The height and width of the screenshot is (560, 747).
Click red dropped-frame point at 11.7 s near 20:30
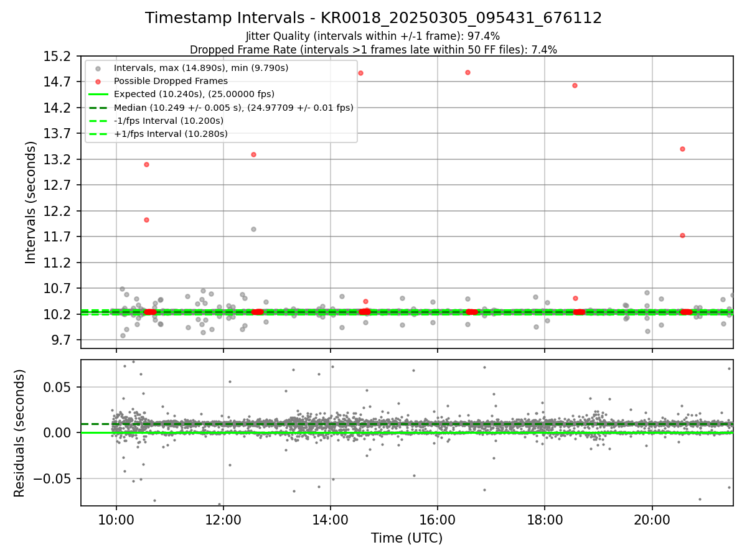682,235
